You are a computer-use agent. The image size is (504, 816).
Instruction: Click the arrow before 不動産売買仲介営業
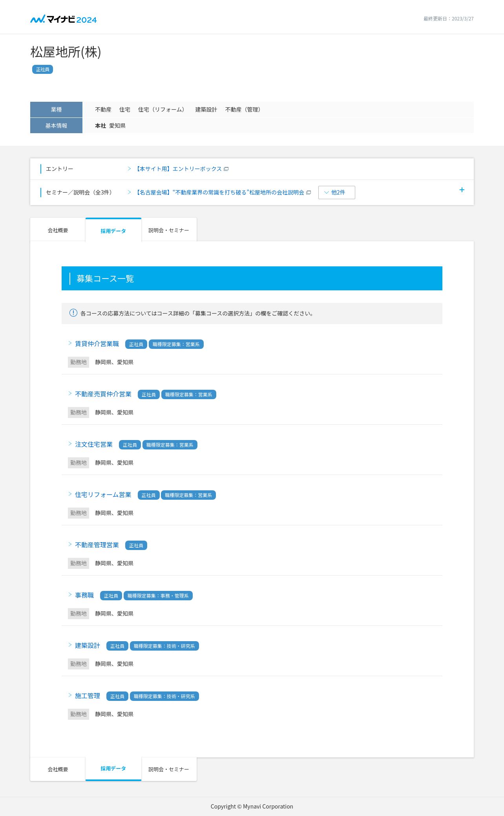70,394
